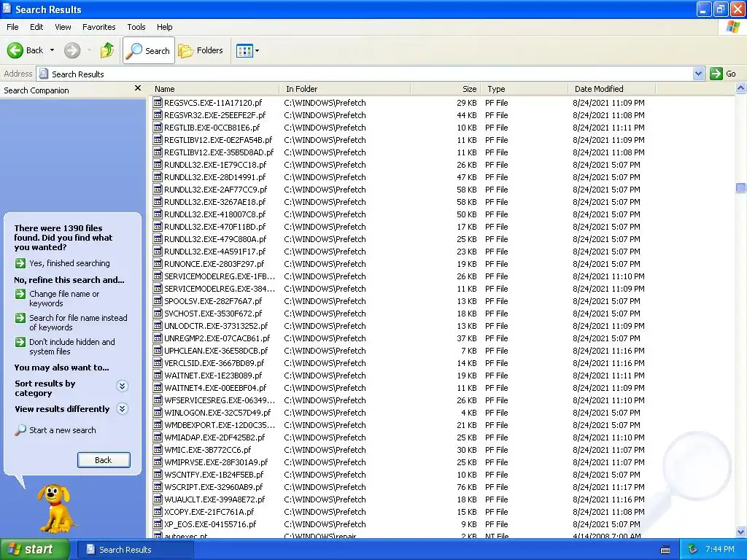747x560 pixels.
Task: Click inside the Address field
Action: pos(365,74)
